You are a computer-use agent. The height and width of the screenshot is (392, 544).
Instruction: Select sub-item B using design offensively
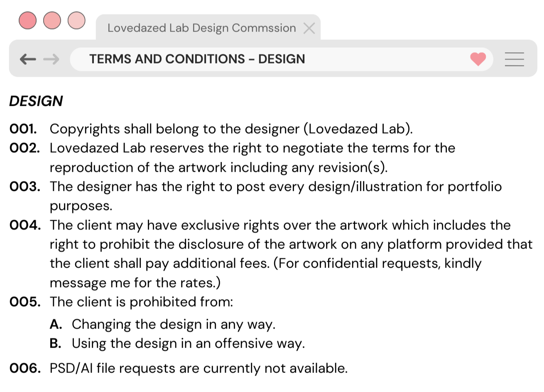tap(177, 344)
